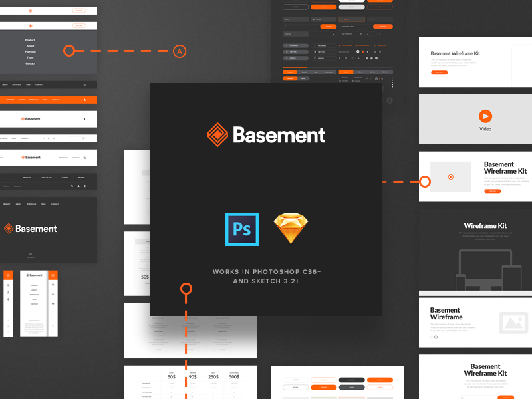532x399 pixels.
Task: Select the orange map pin icon
Action: (x=363, y=52)
